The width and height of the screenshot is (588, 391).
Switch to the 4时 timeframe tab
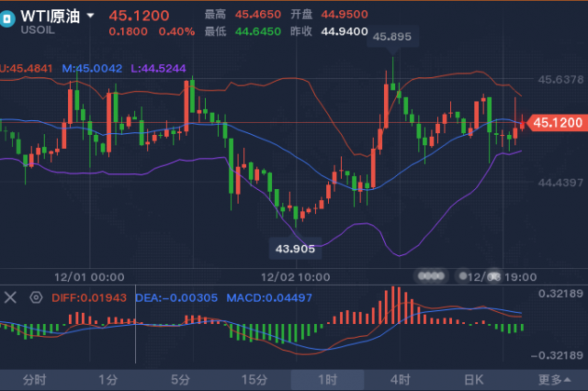click(401, 380)
